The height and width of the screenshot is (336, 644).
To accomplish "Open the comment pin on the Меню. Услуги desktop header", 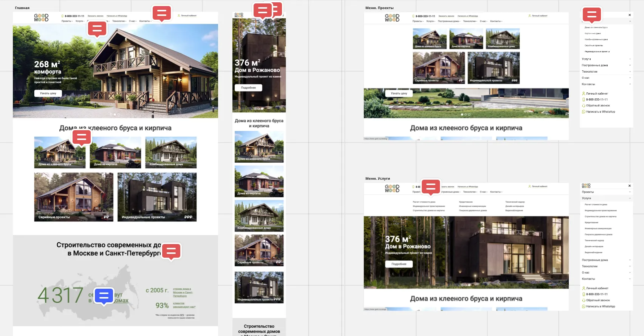I will coord(431,187).
